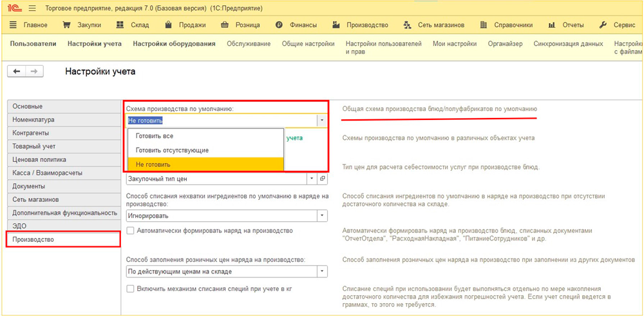
Task: Toggle spice write-off mechanism checkbox
Action: coord(131,289)
